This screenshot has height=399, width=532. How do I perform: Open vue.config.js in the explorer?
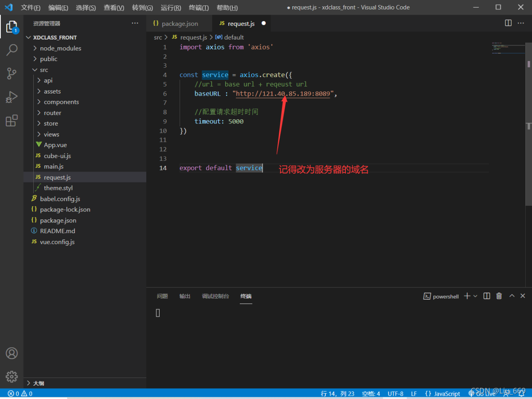[x=57, y=242]
